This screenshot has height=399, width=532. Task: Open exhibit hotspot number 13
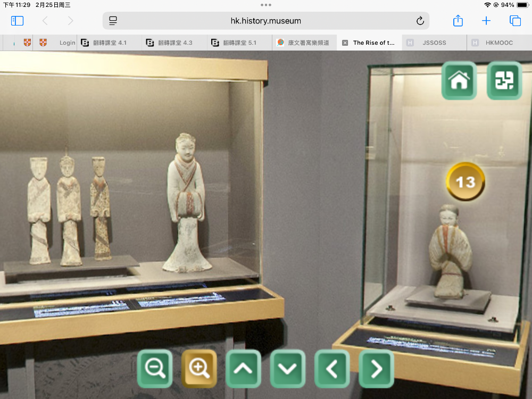tap(465, 182)
